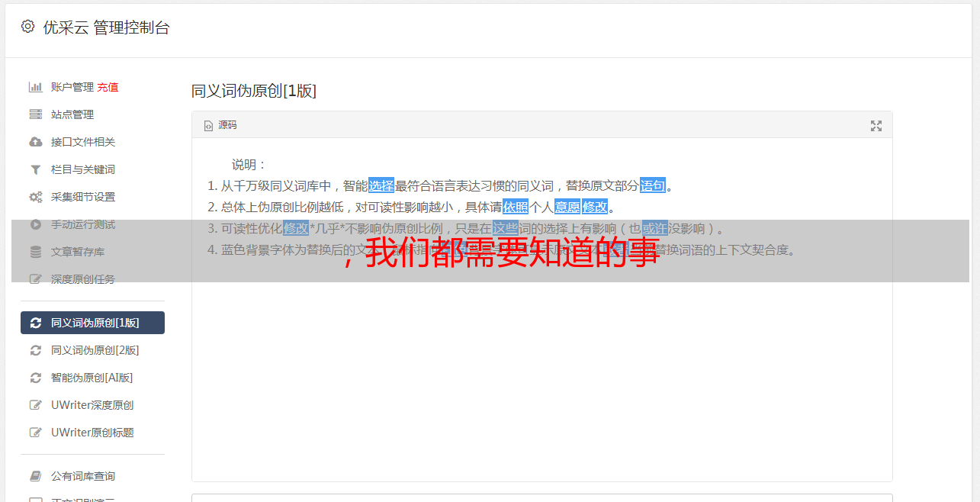This screenshot has height=502, width=980.
Task: Click the highlighted synonym 语句 in line one
Action: tap(653, 185)
